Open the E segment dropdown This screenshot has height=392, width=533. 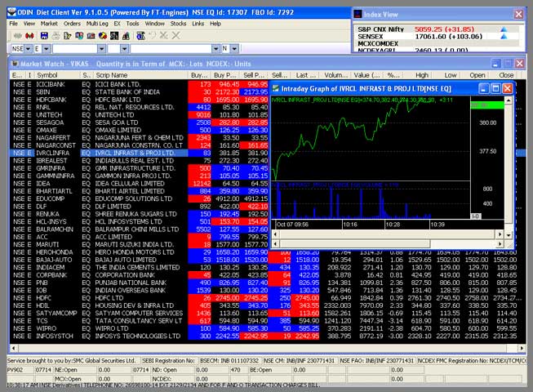(47, 49)
